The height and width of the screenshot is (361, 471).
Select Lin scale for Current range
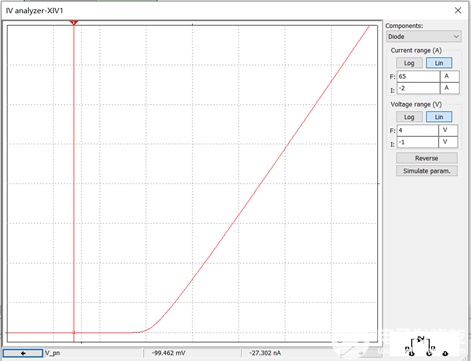click(x=439, y=63)
